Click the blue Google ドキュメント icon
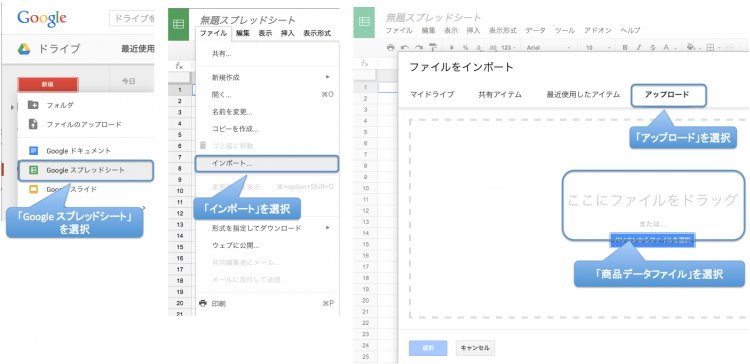The image size is (750, 364). [x=33, y=151]
